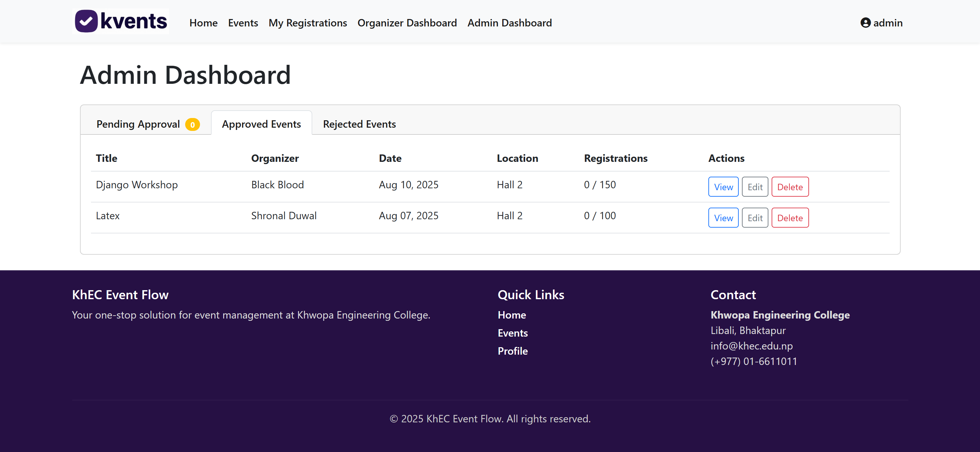Open the admin user account menu
This screenshot has height=452, width=980.
tap(881, 23)
